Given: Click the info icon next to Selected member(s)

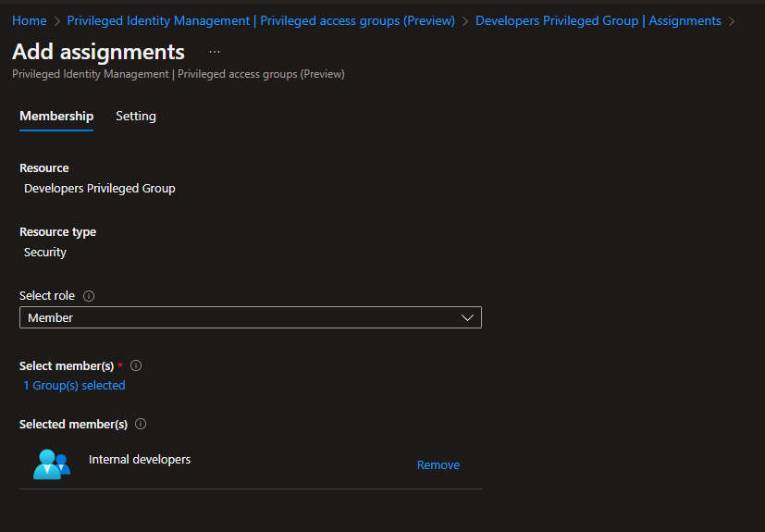Looking at the screenshot, I should [x=141, y=424].
